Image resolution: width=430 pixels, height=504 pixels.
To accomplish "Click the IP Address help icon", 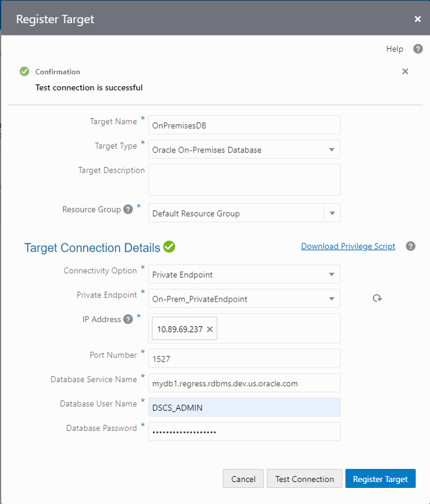I will click(x=127, y=320).
